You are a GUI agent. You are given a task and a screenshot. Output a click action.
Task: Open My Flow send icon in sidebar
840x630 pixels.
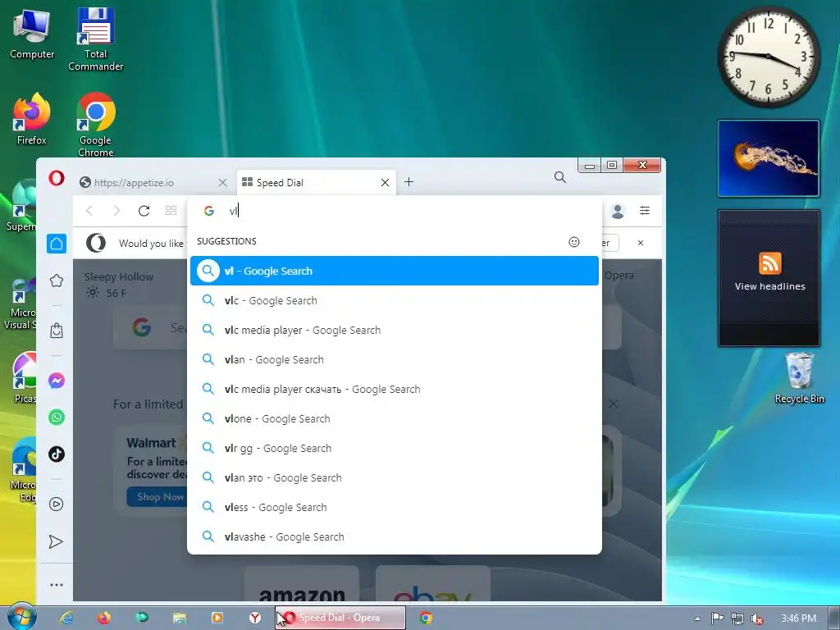pyautogui.click(x=56, y=541)
